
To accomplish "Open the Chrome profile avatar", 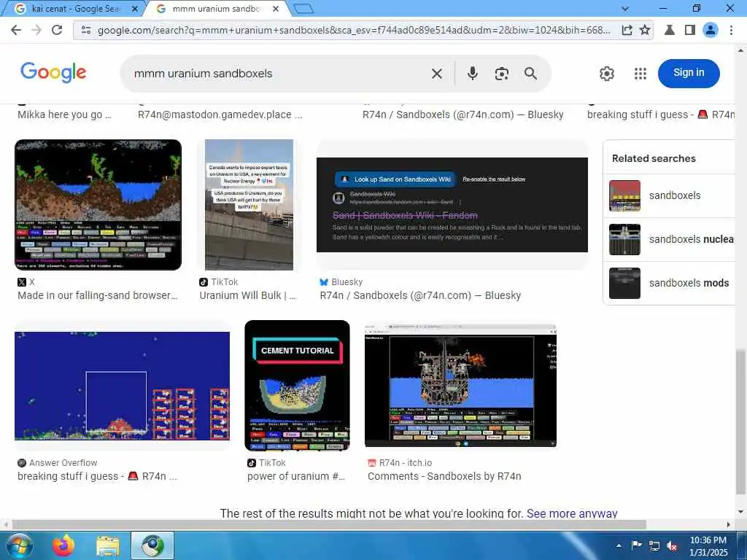I will click(711, 30).
